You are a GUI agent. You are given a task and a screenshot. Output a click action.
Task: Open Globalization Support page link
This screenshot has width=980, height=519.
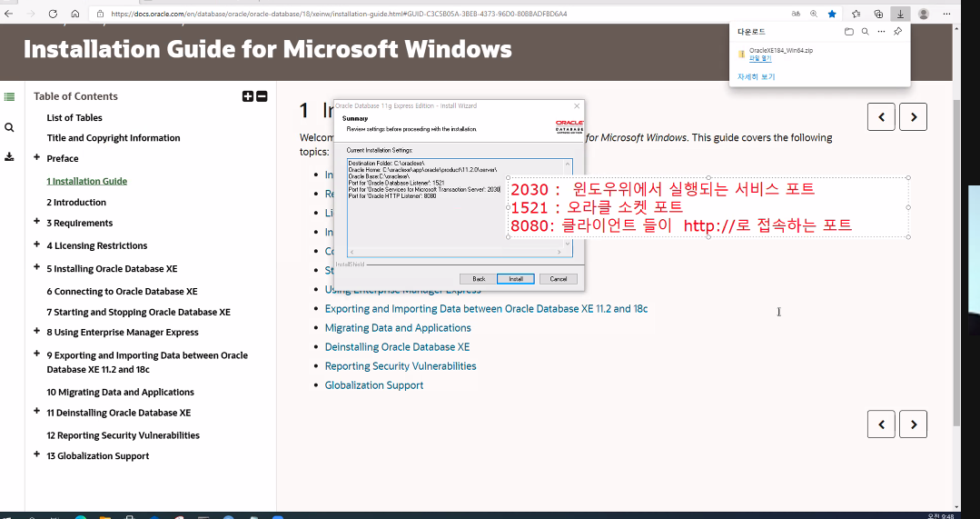click(374, 385)
